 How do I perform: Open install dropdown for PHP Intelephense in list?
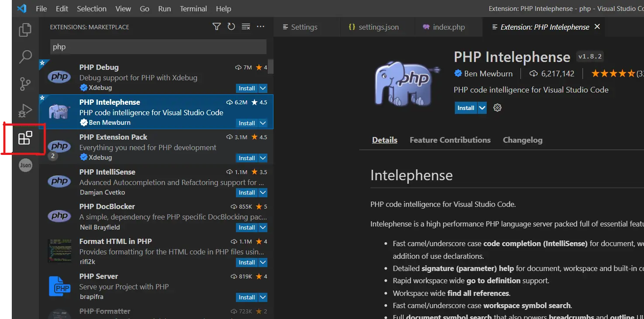(x=263, y=123)
